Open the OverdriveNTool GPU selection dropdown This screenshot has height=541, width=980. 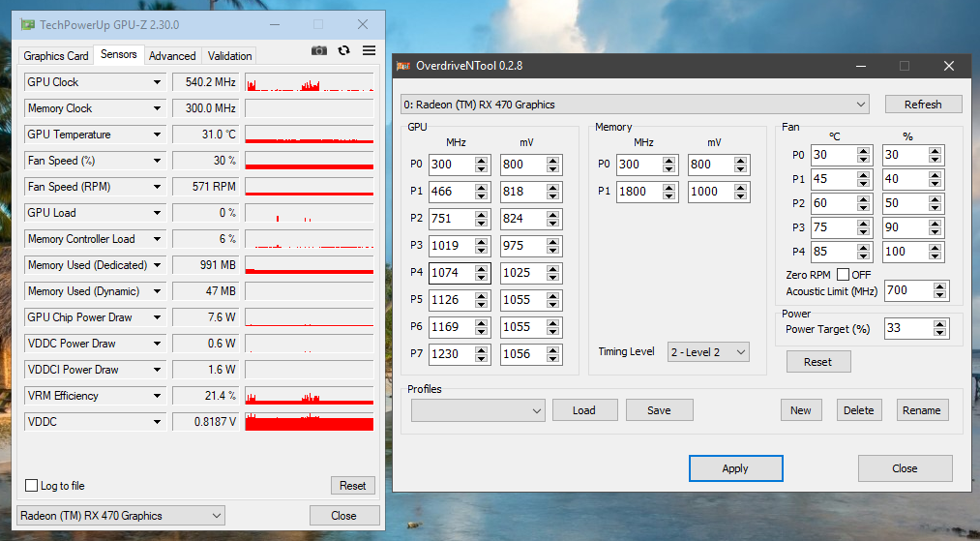pos(635,105)
